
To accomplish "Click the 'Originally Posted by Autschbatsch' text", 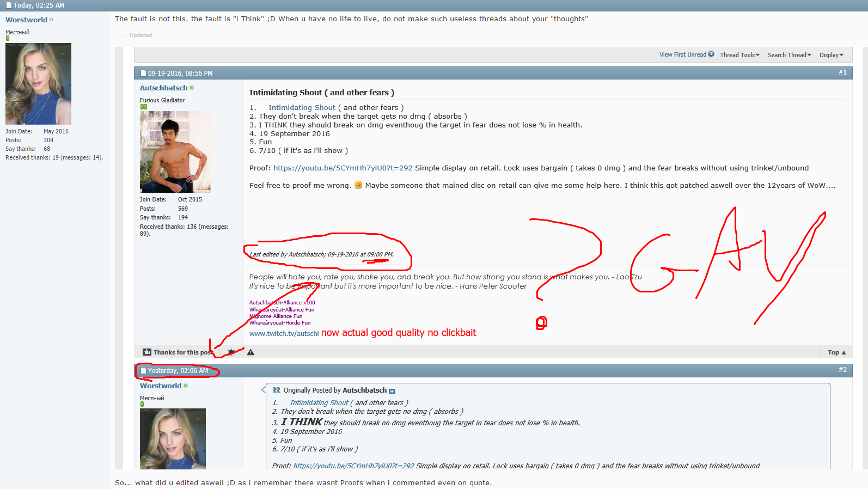I will coord(335,390).
